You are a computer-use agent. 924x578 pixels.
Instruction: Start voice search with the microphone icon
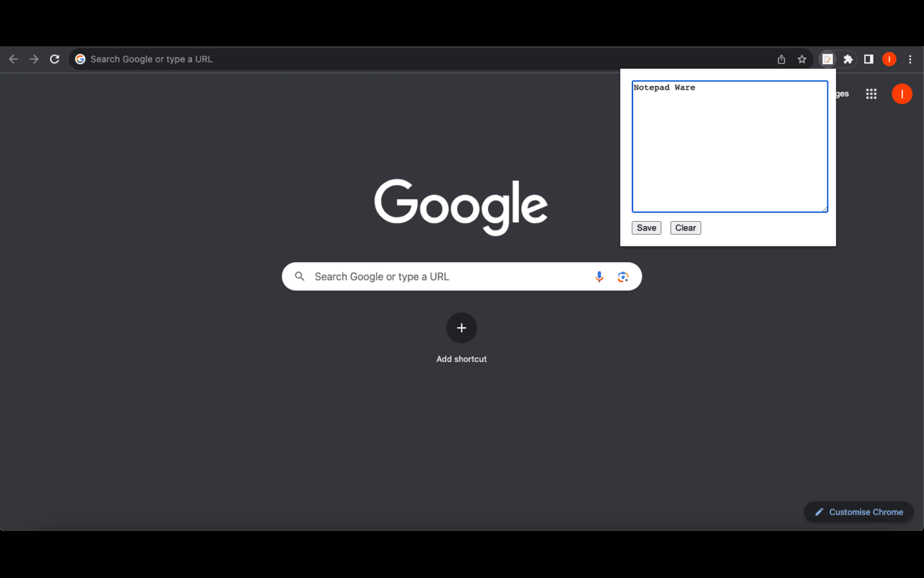tap(599, 277)
